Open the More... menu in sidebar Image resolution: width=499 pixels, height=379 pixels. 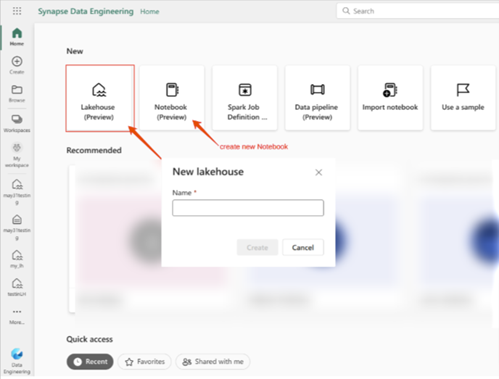17,316
